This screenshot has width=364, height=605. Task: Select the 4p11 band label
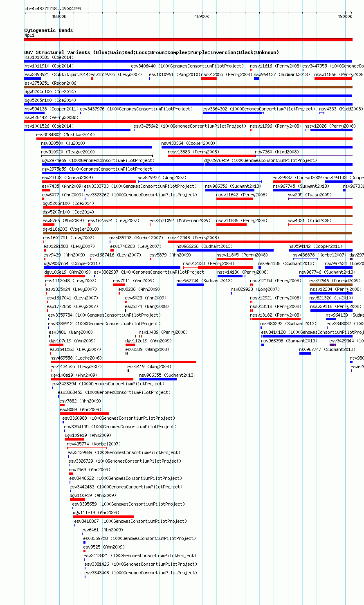[29, 36]
